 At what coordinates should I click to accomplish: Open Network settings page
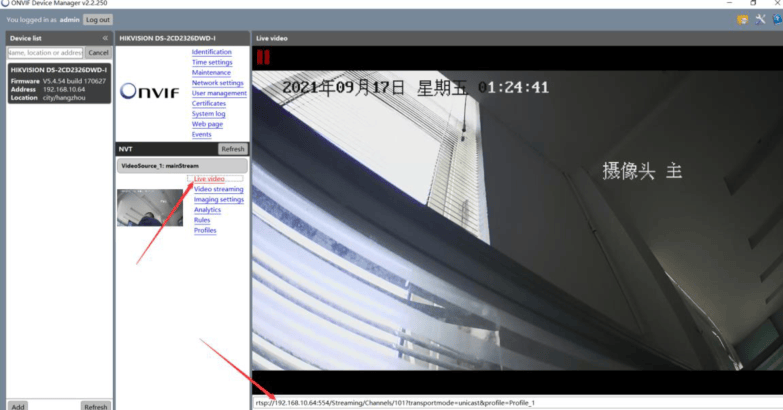pyautogui.click(x=217, y=83)
